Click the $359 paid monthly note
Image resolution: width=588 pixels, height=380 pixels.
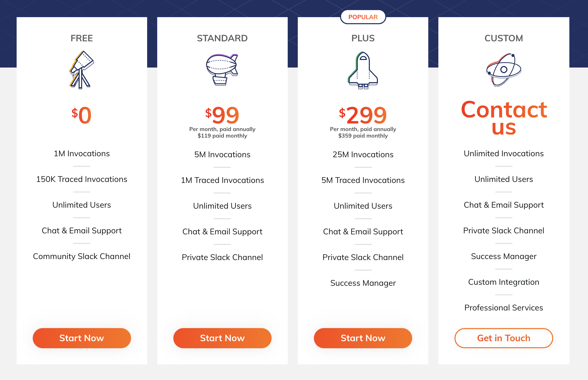pyautogui.click(x=363, y=136)
